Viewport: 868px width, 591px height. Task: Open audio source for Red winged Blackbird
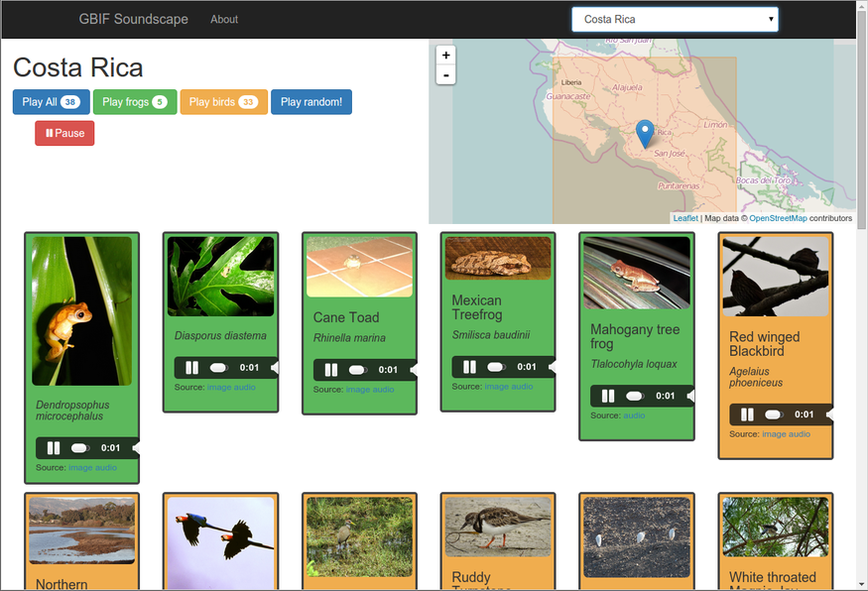click(x=799, y=434)
